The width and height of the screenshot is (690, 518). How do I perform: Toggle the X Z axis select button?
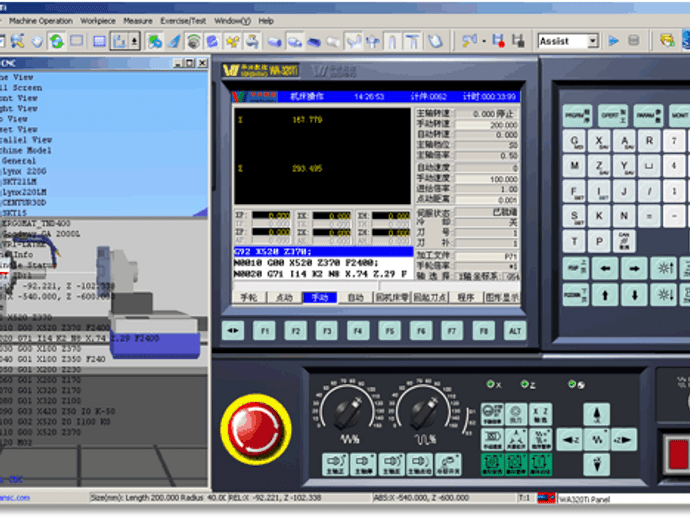pos(541,414)
